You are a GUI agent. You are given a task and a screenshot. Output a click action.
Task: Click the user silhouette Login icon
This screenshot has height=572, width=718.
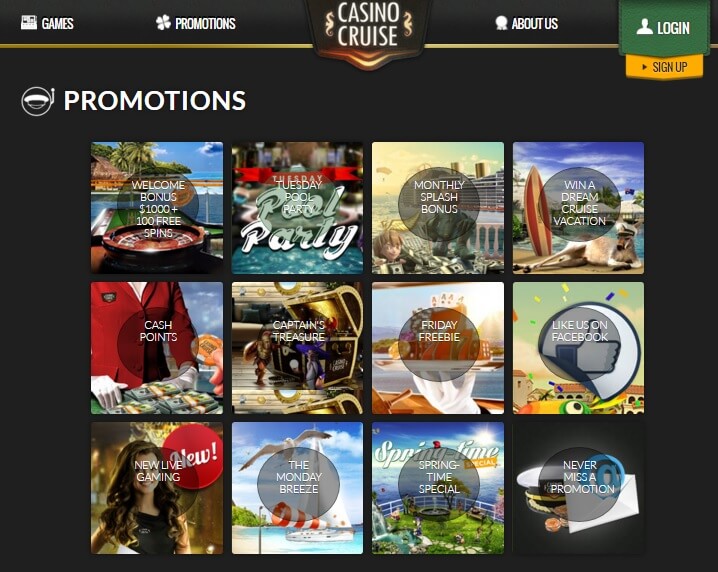tap(644, 27)
